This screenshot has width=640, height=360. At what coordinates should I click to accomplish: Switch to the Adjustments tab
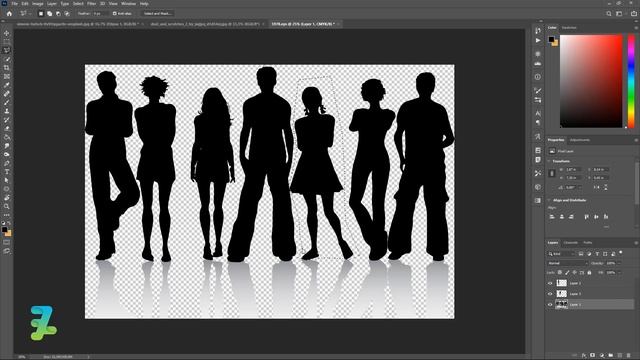pyautogui.click(x=580, y=140)
